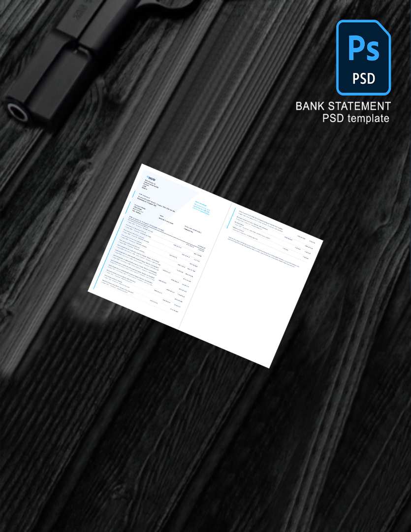Click the dark wood background below the document

pyautogui.click(x=197, y=443)
